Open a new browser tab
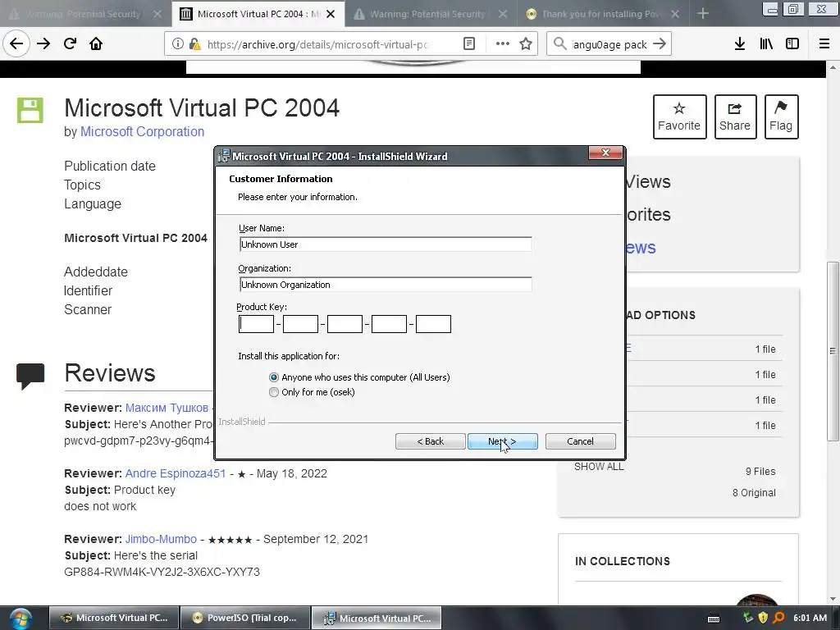Viewport: 840px width, 630px height. pos(703,14)
